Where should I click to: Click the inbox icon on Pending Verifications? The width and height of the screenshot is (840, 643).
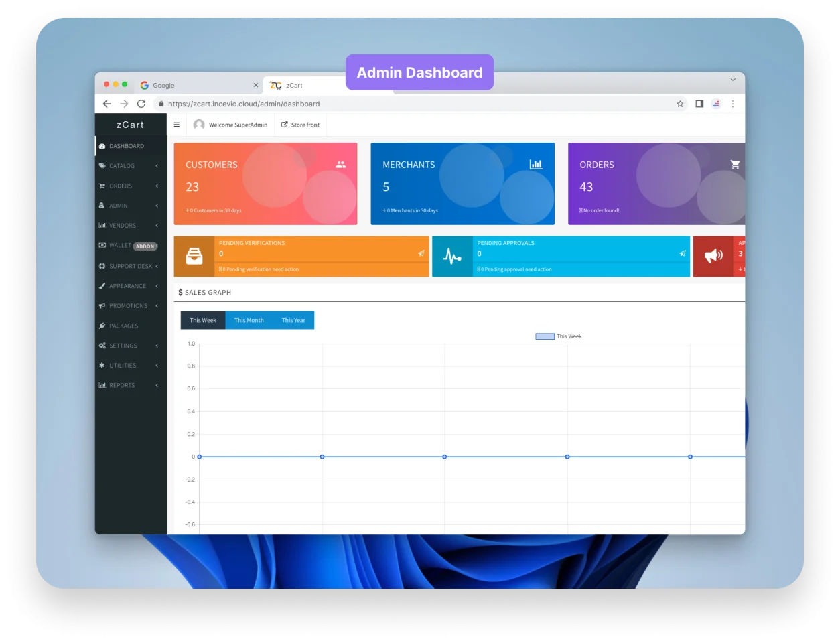[x=194, y=257]
